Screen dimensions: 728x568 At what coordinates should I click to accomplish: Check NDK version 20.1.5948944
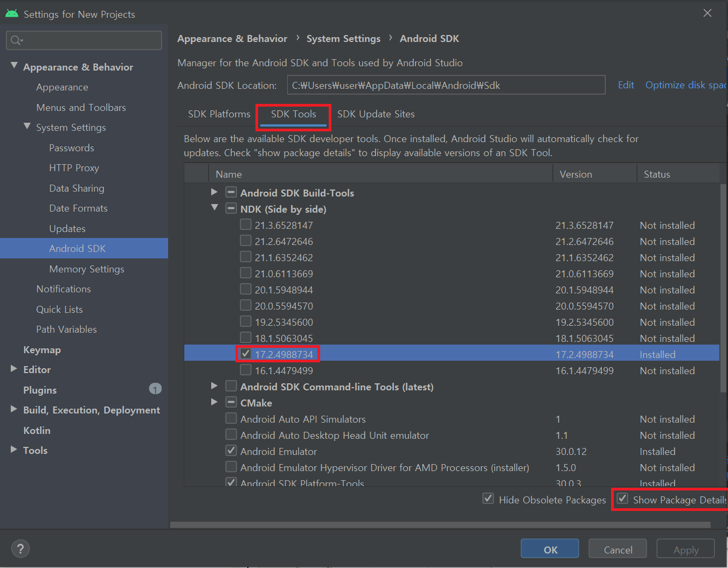(246, 289)
